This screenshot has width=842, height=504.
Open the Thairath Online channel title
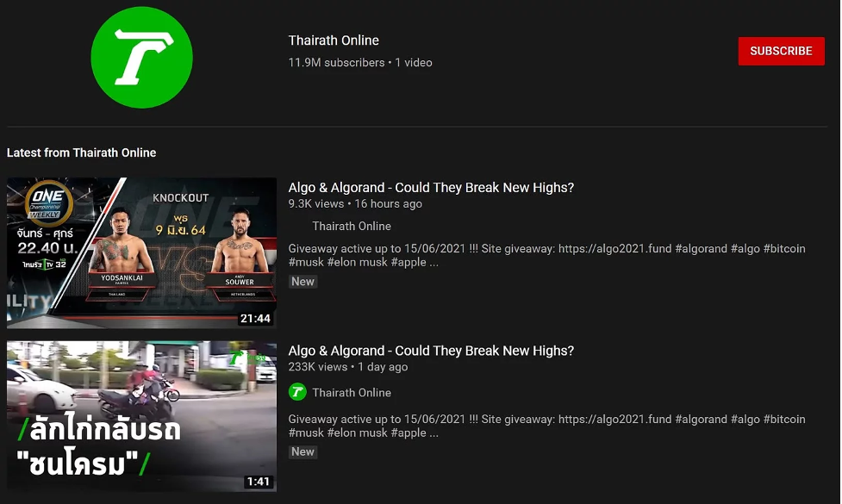334,40
